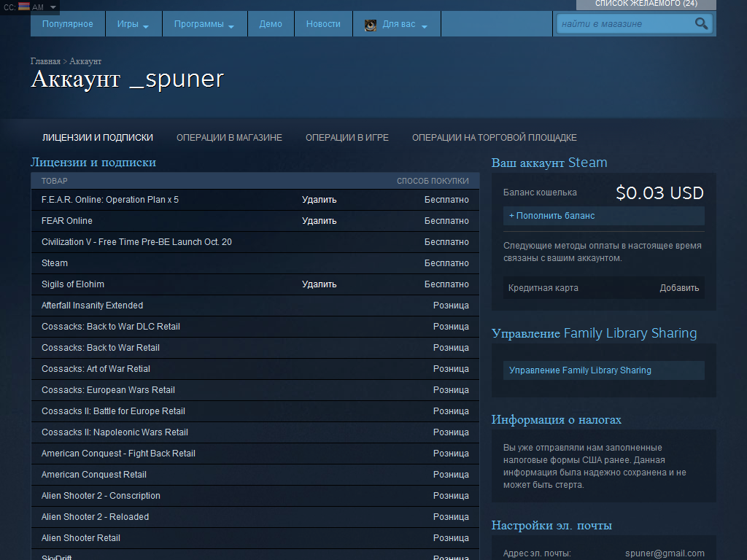Select Alien Shooter 2 - Conscription row
Screen dimensions: 747x560
coord(255,495)
